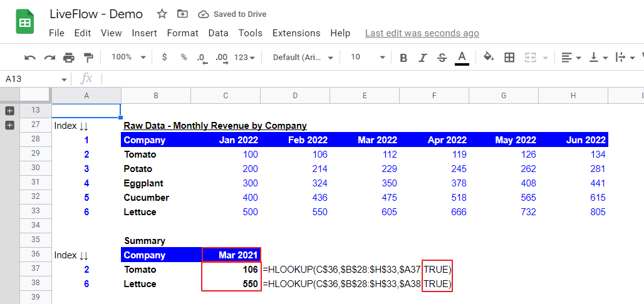Click the Print icon

(69, 58)
